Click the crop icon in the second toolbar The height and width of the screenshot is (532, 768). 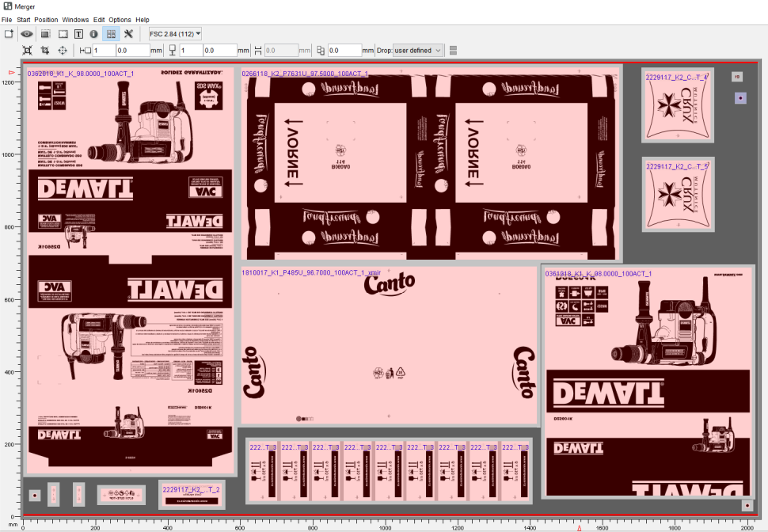pyautogui.click(x=45, y=51)
